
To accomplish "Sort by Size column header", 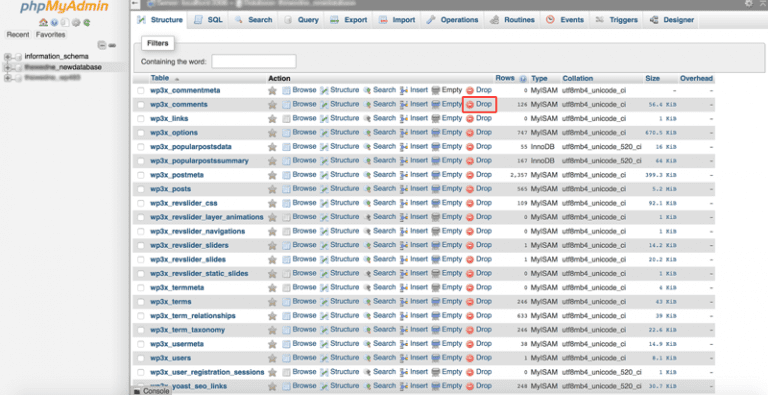I will [x=652, y=78].
